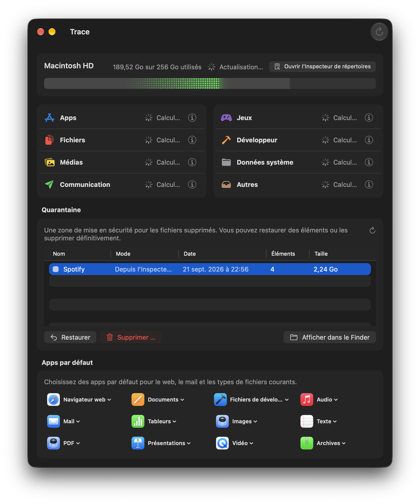The image size is (420, 504).
Task: Show info for the Communication category
Action: click(x=192, y=184)
